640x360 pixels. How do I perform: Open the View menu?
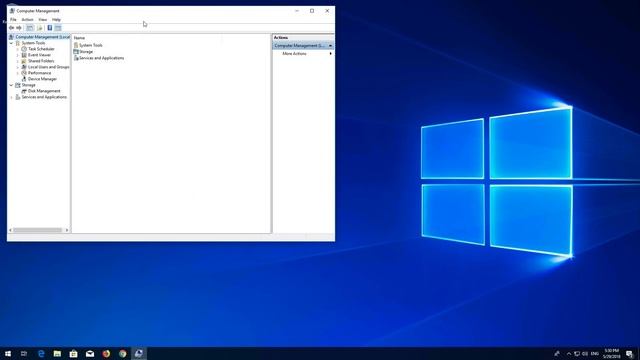[x=42, y=20]
